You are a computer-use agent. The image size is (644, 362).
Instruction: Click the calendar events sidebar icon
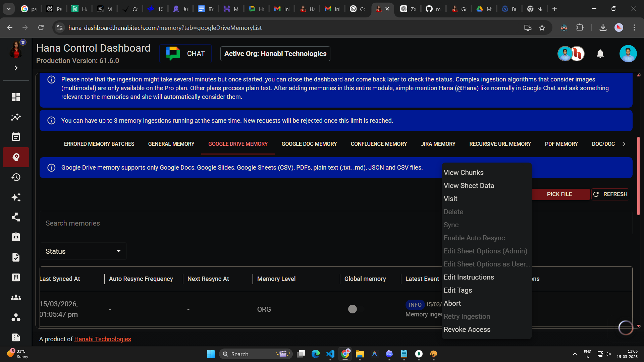tap(16, 137)
